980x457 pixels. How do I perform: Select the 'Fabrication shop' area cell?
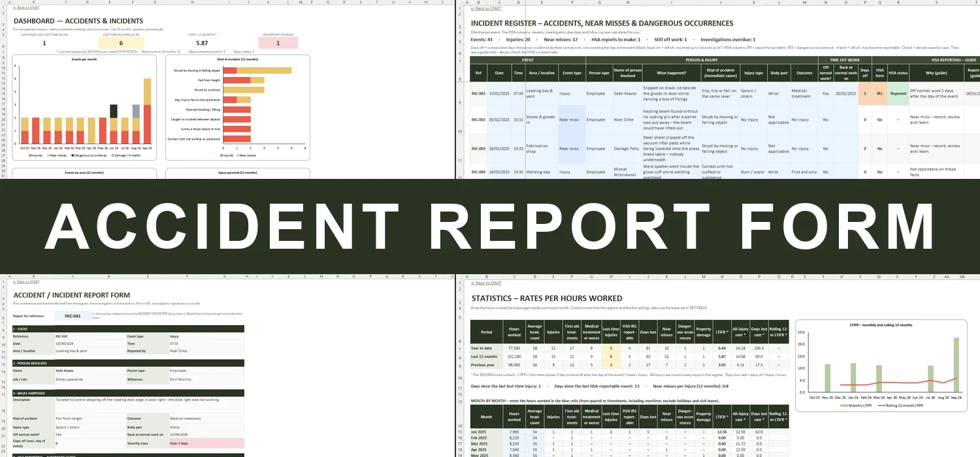pos(542,149)
